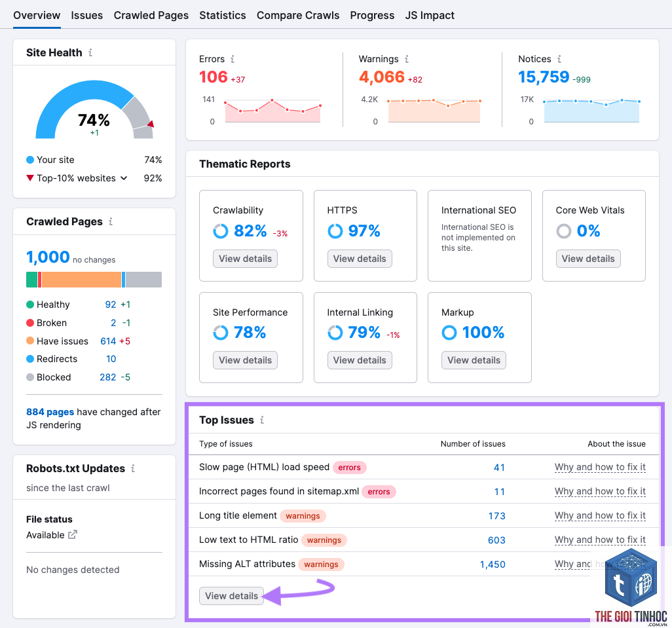Switch to the Issues tab
Screen dimensions: 672x628
(x=87, y=16)
